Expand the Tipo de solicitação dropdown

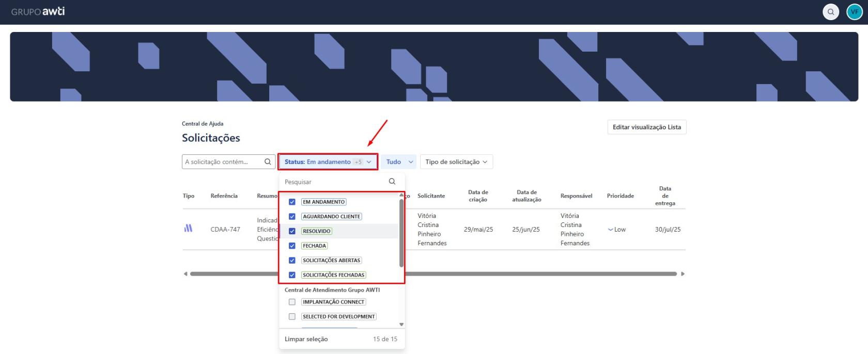[456, 162]
